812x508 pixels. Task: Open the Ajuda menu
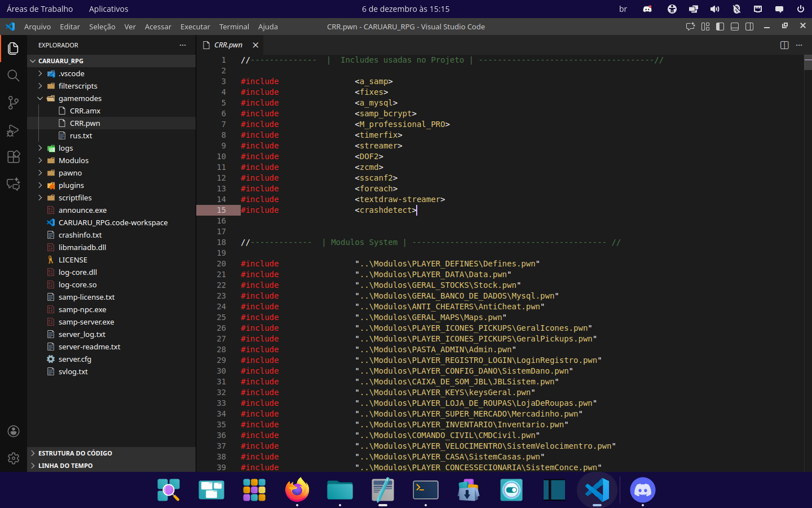click(268, 27)
